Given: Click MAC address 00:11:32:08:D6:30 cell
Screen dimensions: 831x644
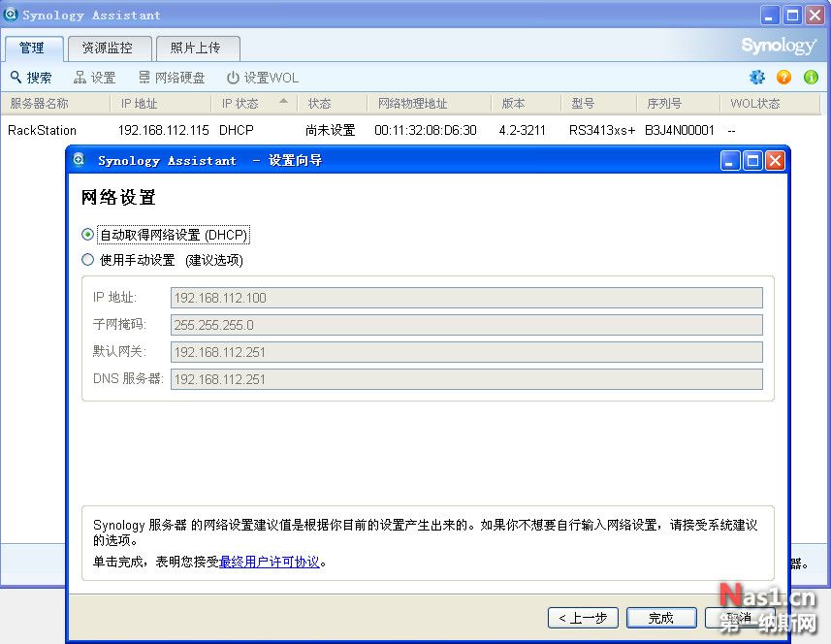Looking at the screenshot, I should [x=426, y=130].
